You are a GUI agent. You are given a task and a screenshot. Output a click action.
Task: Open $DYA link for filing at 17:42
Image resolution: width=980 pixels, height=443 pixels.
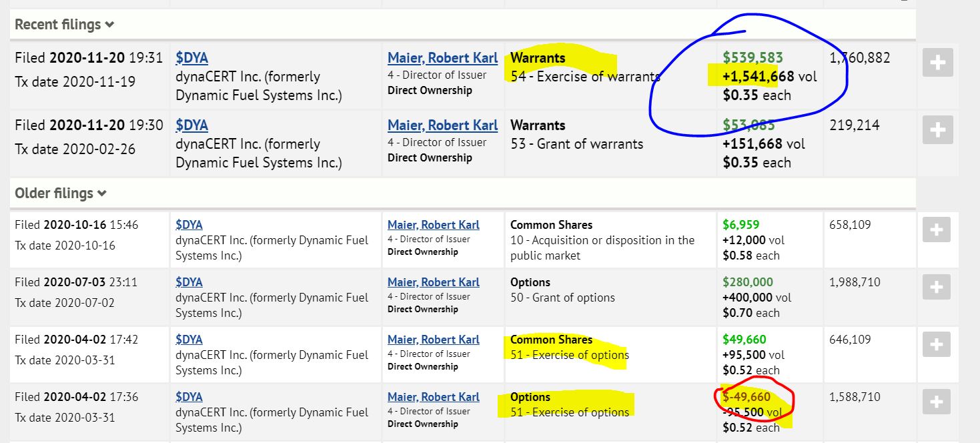(189, 340)
